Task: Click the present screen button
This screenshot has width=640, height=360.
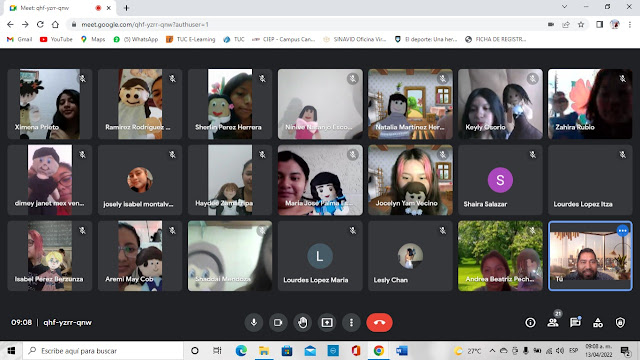Action: click(x=327, y=322)
